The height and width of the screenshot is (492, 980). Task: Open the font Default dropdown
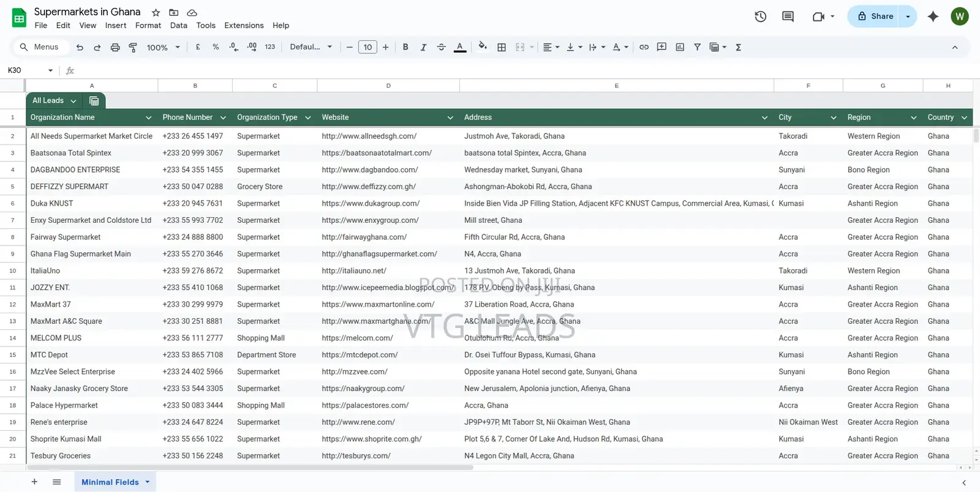[311, 47]
